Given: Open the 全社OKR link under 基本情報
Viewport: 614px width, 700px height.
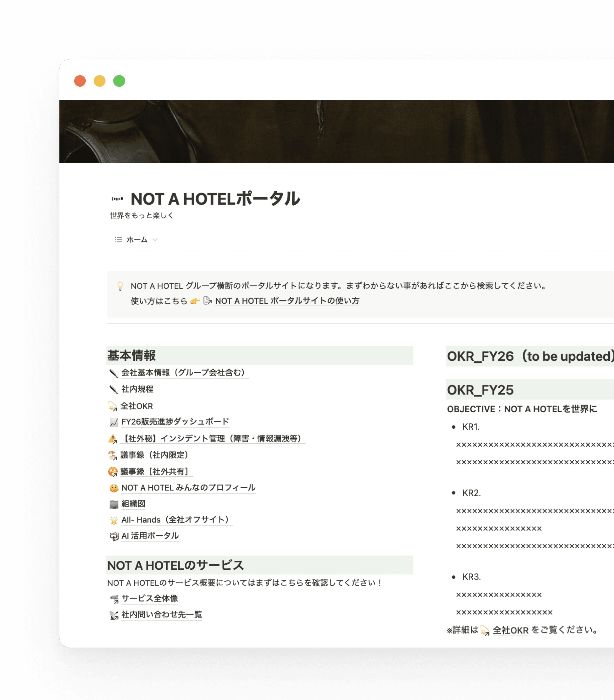Looking at the screenshot, I should point(136,406).
